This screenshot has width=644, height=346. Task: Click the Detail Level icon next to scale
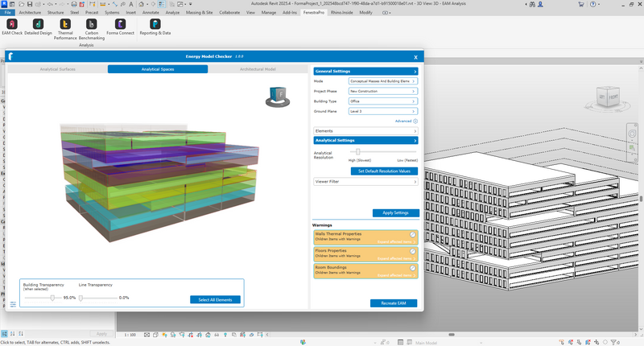(x=147, y=335)
